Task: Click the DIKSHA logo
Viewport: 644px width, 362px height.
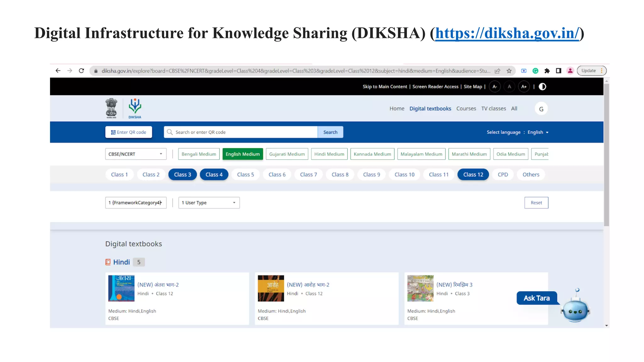Action: (x=135, y=108)
